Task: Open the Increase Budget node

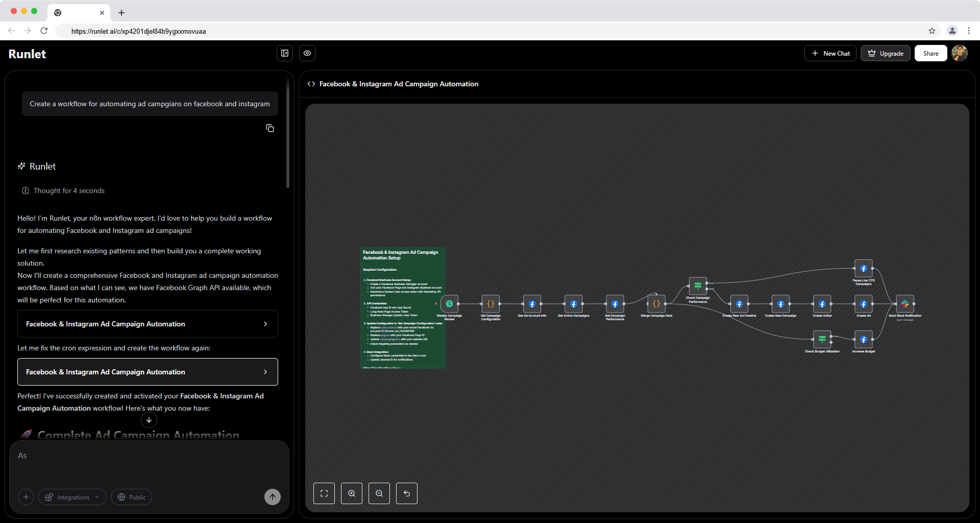Action: click(x=864, y=339)
